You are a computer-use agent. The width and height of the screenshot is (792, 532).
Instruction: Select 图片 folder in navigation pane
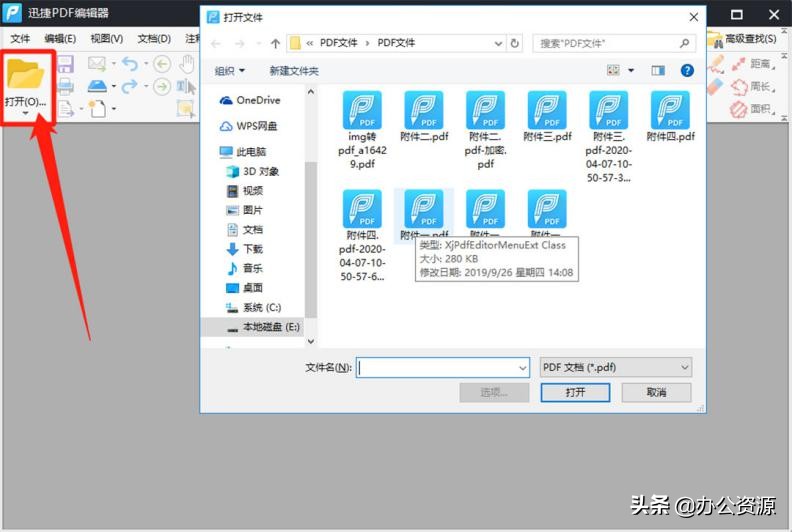245,210
